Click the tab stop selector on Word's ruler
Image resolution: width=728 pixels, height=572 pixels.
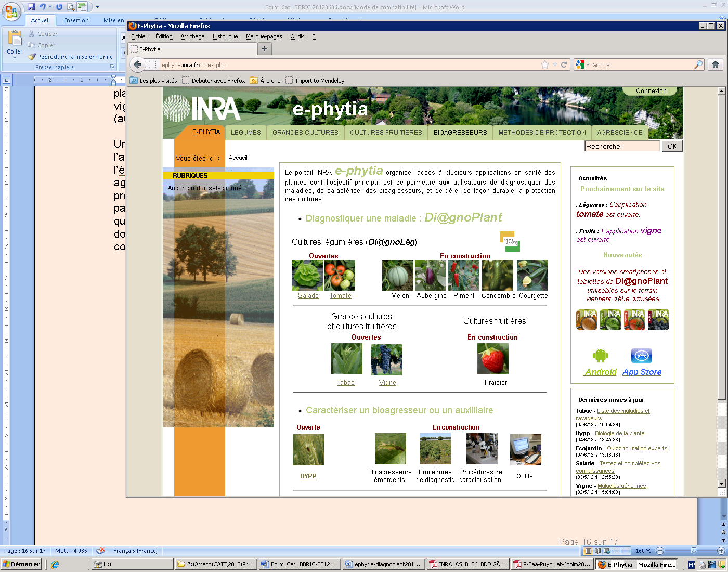6,80
